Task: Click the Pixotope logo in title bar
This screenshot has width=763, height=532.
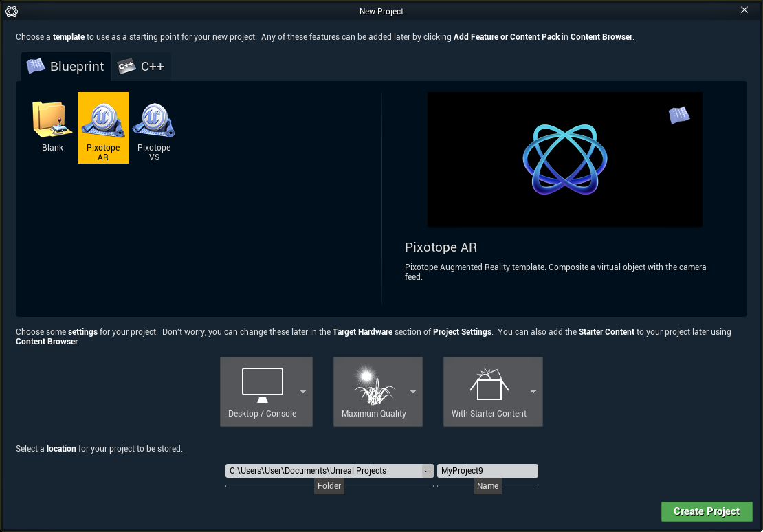Action: [12, 11]
